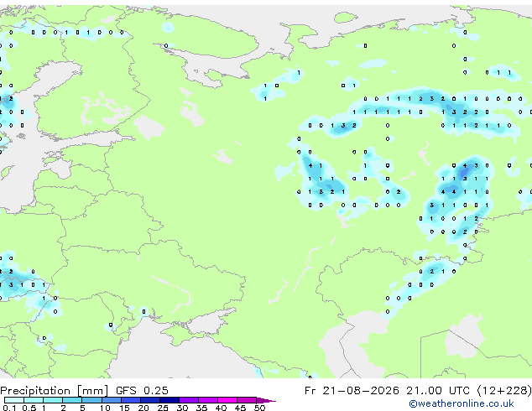Click the weatheronline.co.uk copyright link
The width and height of the screenshot is (532, 411).
(x=462, y=403)
